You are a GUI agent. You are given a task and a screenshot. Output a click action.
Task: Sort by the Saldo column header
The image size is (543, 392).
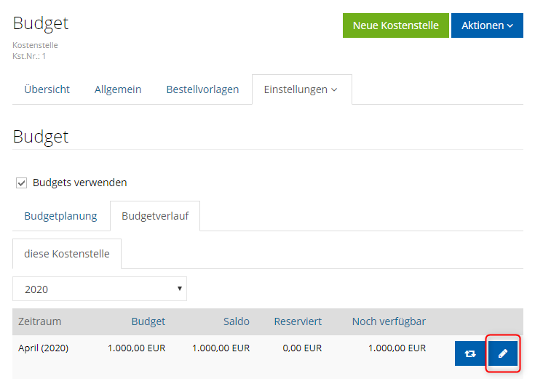(237, 321)
